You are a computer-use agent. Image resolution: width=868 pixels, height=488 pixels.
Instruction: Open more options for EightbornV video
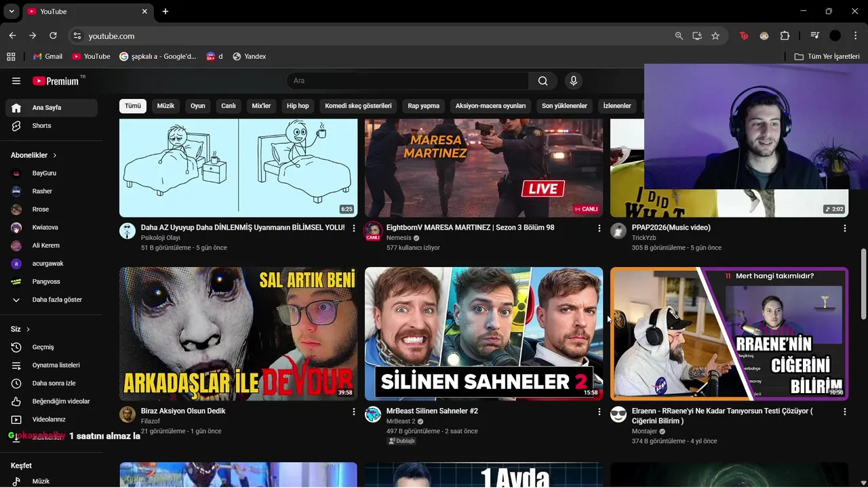point(599,228)
